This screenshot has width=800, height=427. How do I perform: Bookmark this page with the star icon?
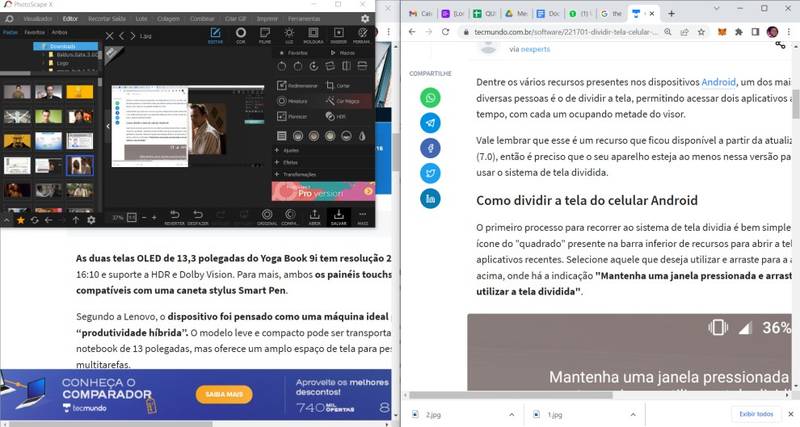click(x=701, y=32)
